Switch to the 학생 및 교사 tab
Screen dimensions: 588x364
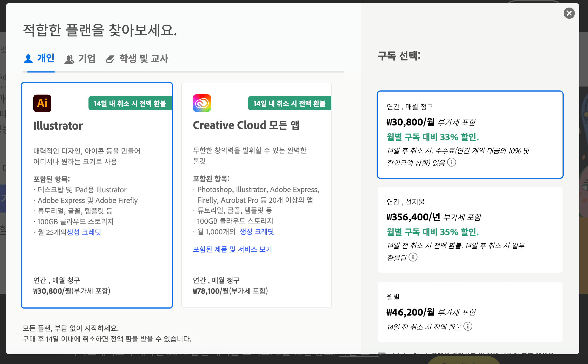144,59
